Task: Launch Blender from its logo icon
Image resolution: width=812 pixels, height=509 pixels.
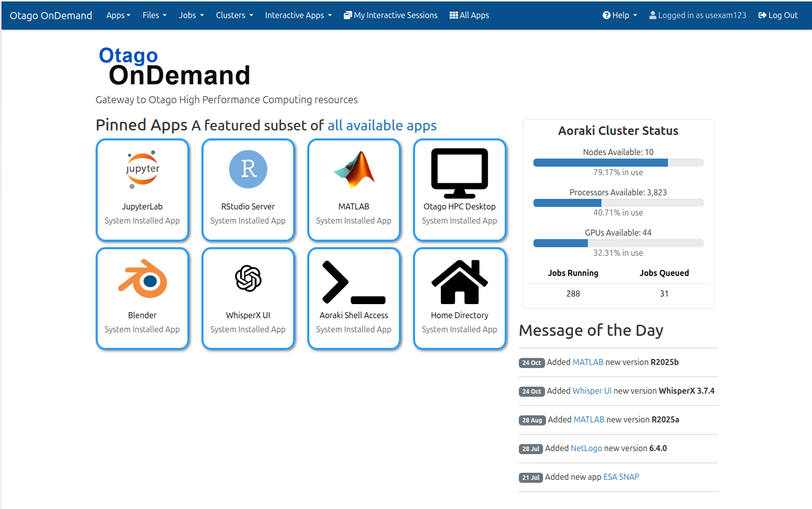Action: (x=143, y=278)
